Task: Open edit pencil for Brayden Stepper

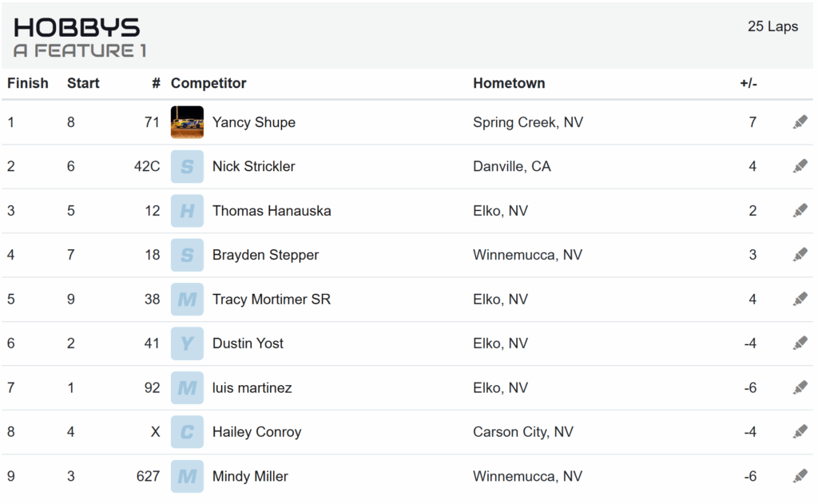Action: click(x=800, y=255)
